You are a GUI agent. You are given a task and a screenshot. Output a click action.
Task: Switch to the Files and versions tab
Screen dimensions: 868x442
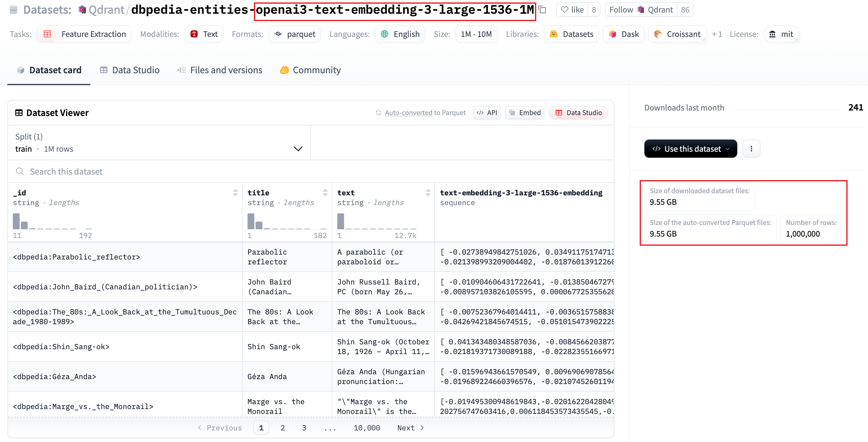click(x=220, y=70)
